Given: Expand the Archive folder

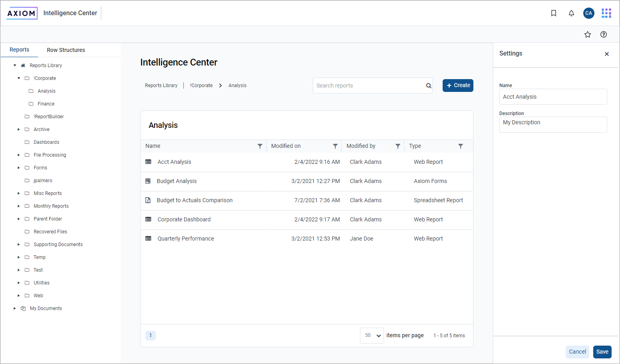Looking at the screenshot, I should pyautogui.click(x=19, y=129).
